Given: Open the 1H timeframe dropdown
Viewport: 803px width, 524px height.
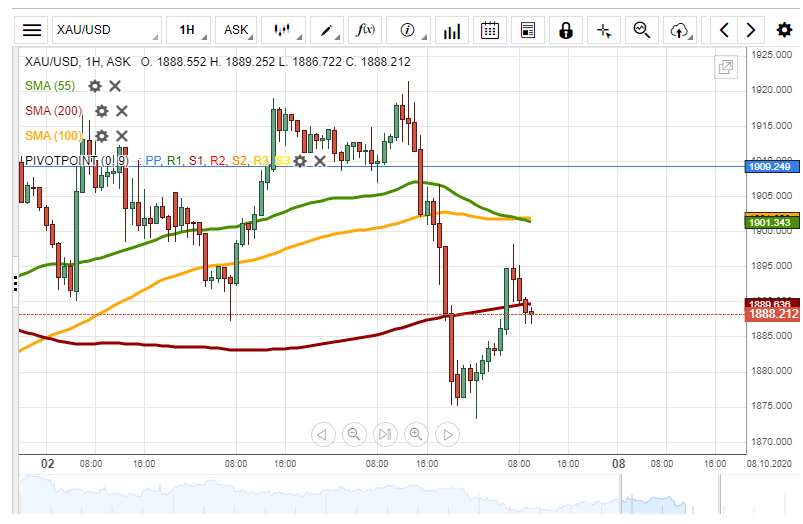Looking at the screenshot, I should click(188, 30).
